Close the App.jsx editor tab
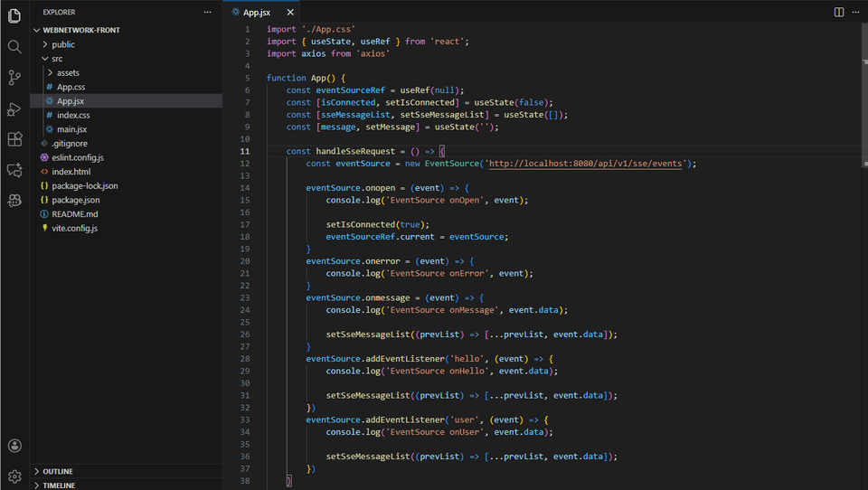Screen dimensions: 868x490 click(x=290, y=12)
